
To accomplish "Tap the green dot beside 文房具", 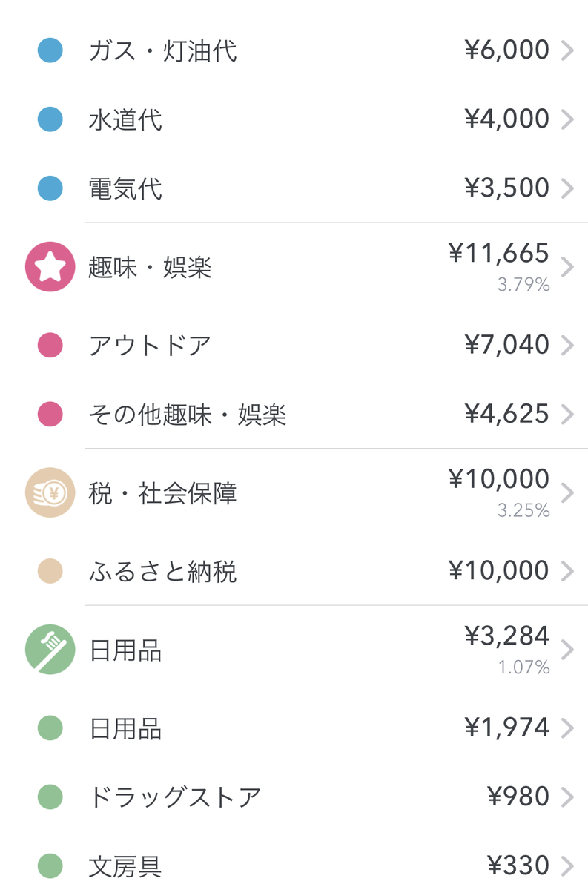I will [50, 866].
